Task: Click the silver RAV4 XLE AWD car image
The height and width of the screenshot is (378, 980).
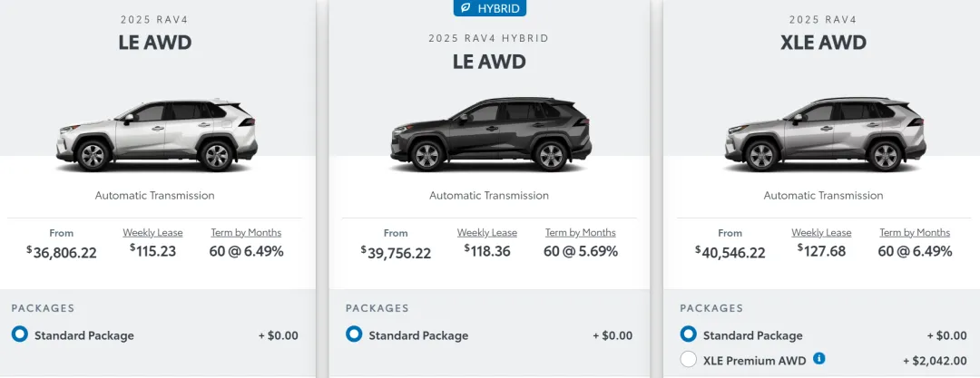Action: pyautogui.click(x=824, y=136)
